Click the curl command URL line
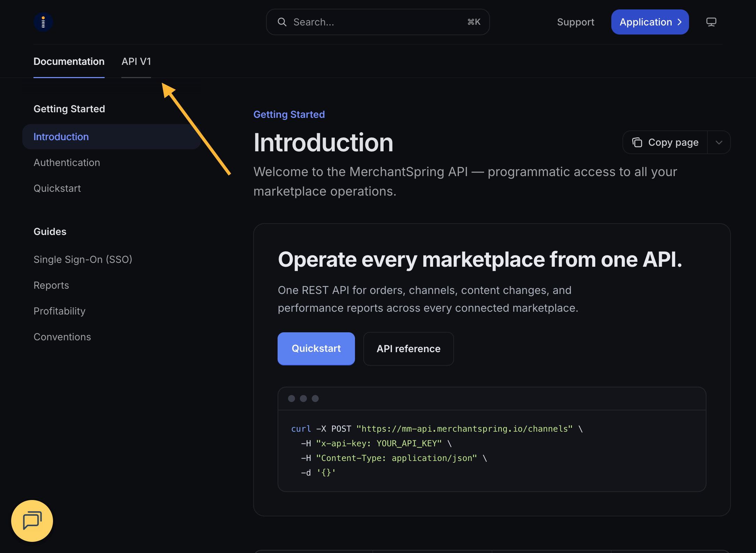This screenshot has height=553, width=756. (x=437, y=429)
